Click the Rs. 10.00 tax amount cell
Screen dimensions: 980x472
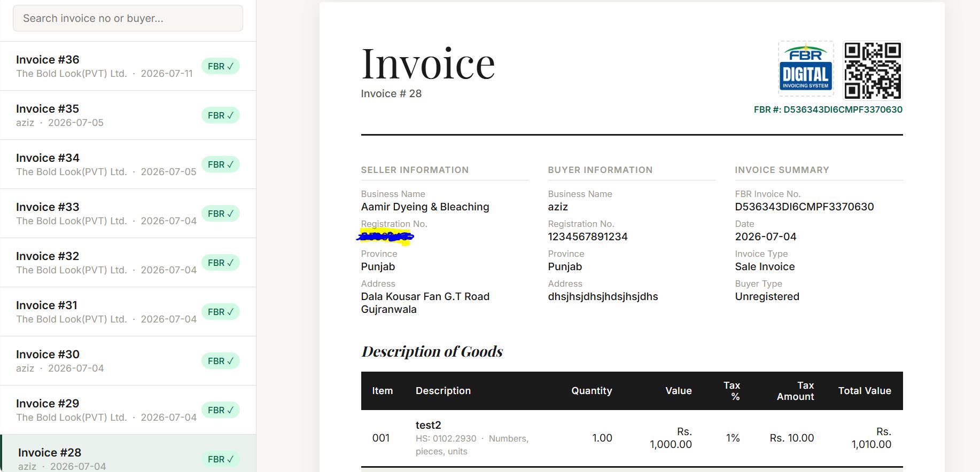pos(791,438)
